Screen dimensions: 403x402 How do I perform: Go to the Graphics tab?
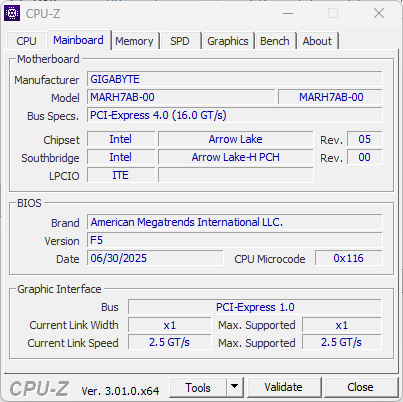pos(228,41)
